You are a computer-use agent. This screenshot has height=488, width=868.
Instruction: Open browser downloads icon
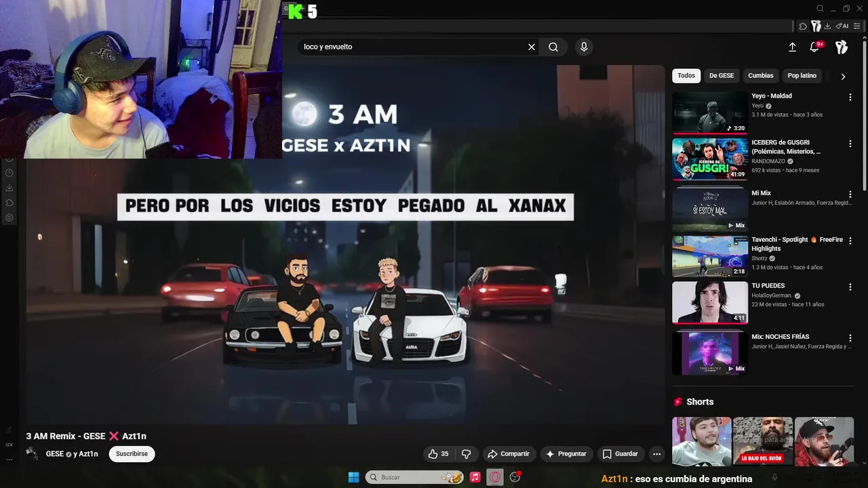(x=827, y=26)
